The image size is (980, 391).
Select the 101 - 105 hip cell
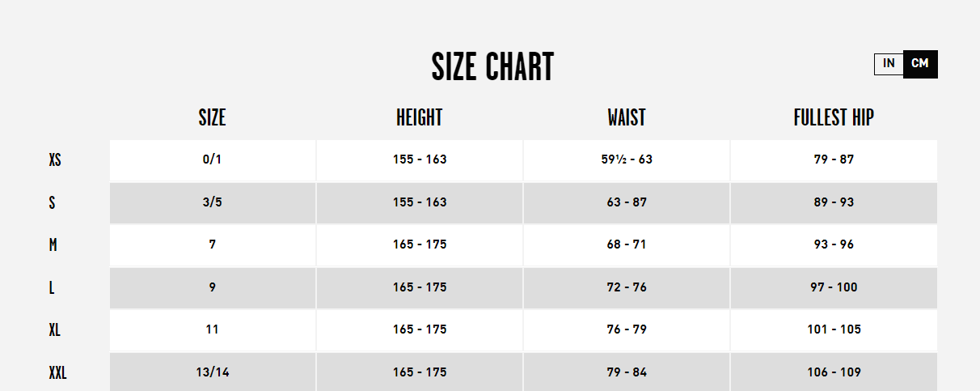click(x=834, y=329)
